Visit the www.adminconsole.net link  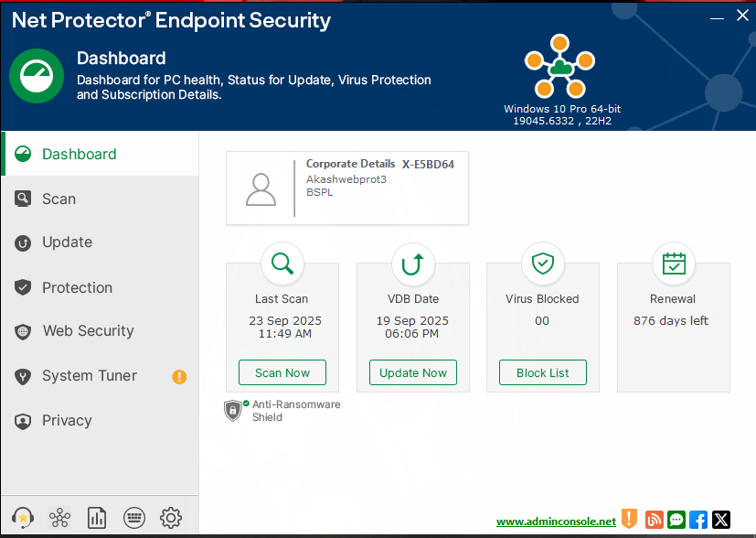[556, 522]
